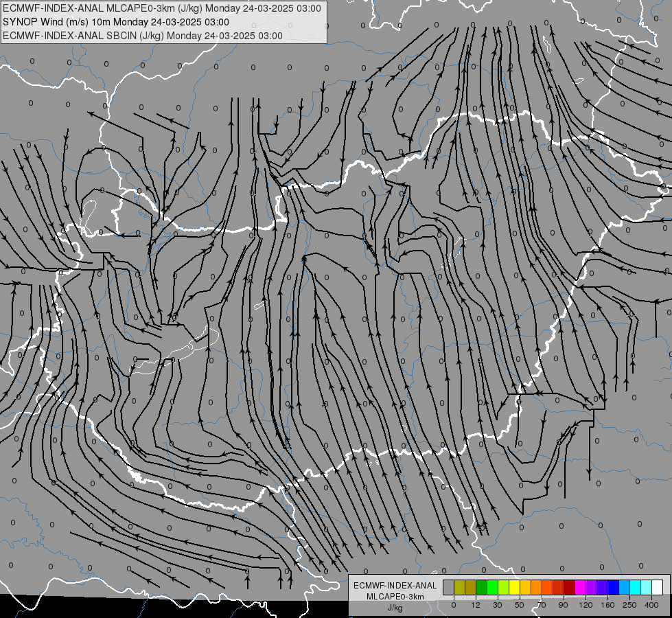Viewport: 672px width, 618px height.
Task: Click the SBCIN title line in header
Action: pos(143,36)
